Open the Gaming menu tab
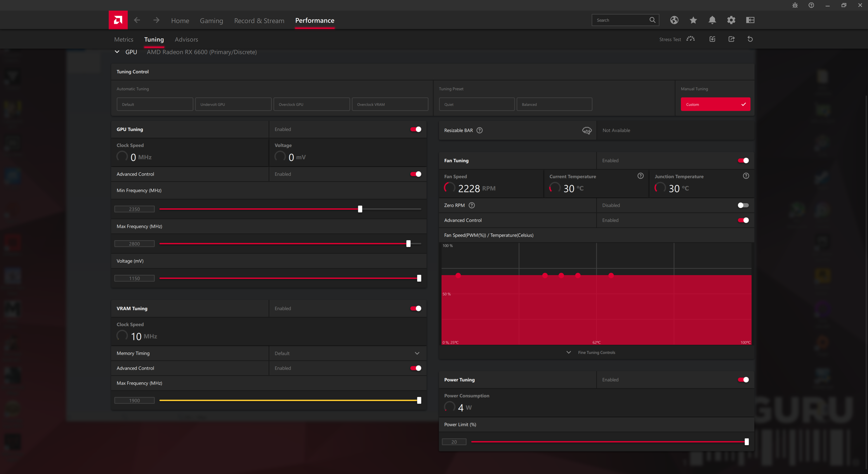This screenshot has height=474, width=868. pyautogui.click(x=211, y=21)
